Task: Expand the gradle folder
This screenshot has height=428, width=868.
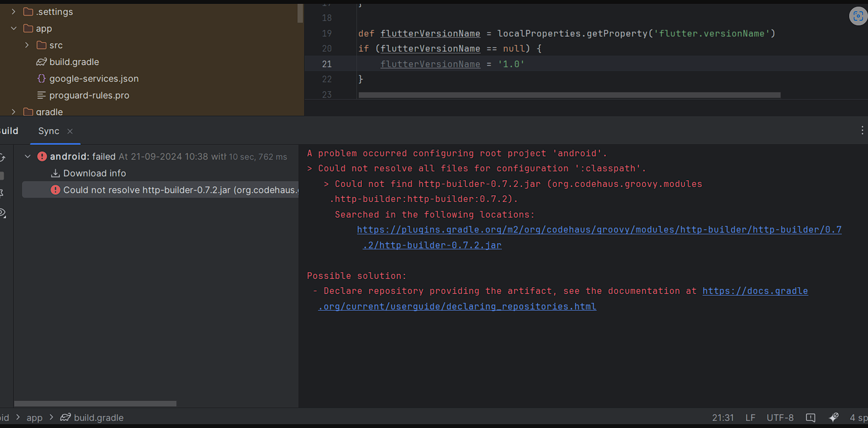Action: pos(14,112)
